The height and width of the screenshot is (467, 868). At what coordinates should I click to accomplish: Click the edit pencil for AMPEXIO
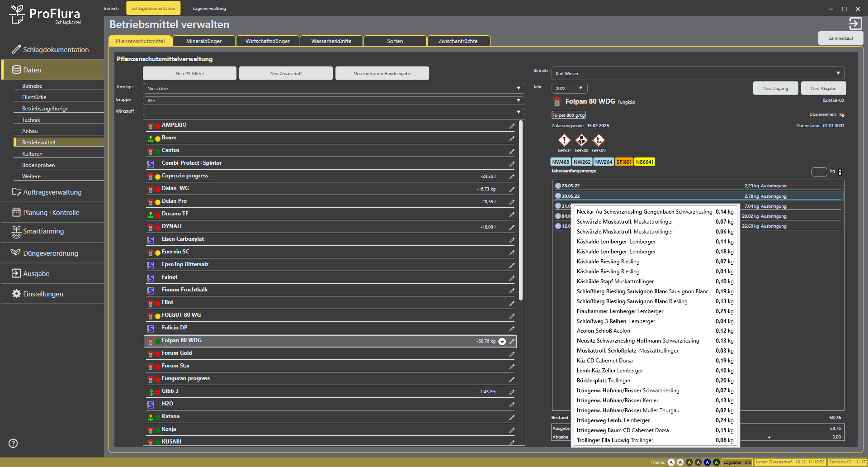tap(512, 126)
